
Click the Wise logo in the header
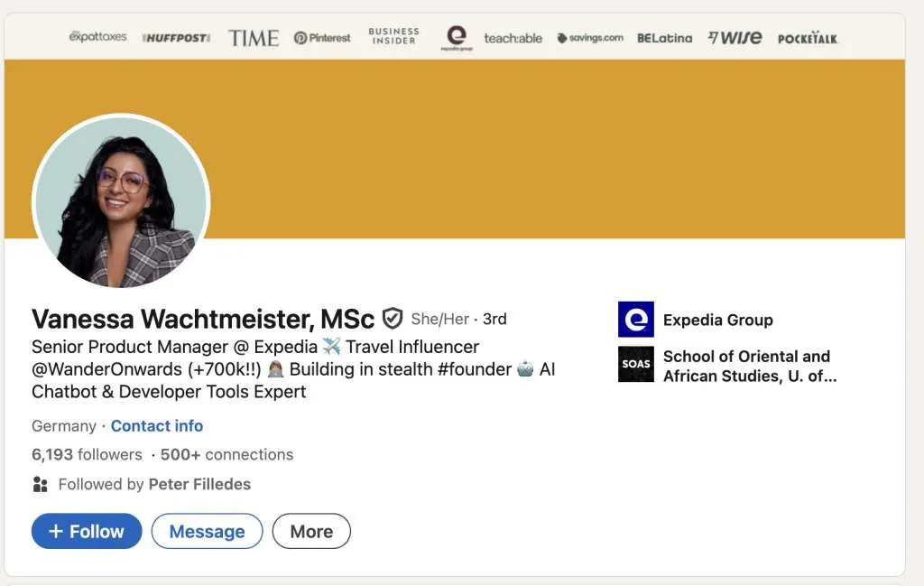pyautogui.click(x=734, y=38)
